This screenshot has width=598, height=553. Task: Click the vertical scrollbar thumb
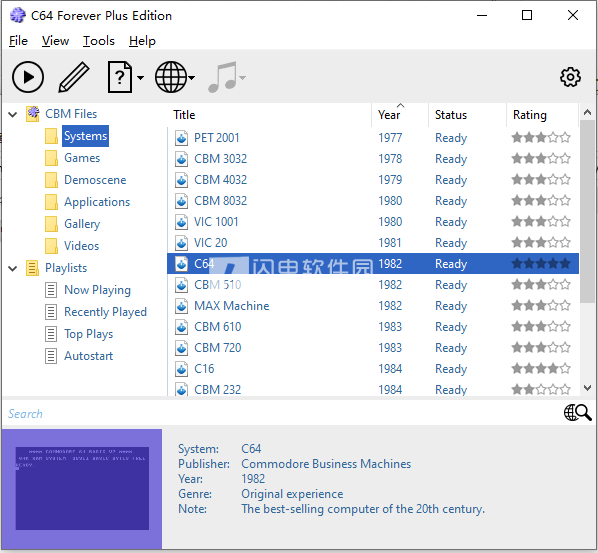pos(587,212)
